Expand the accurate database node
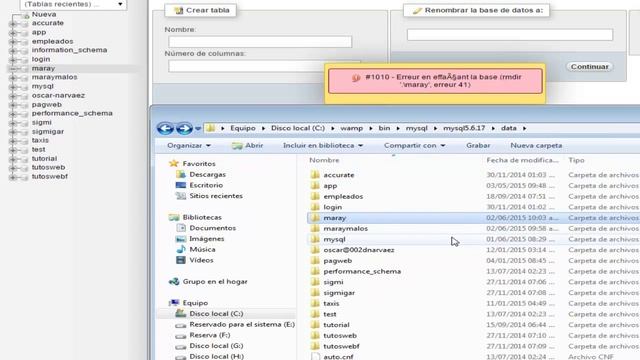This screenshot has height=360, width=640. point(13,24)
